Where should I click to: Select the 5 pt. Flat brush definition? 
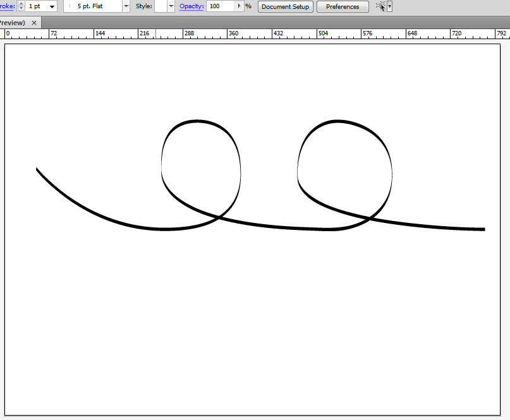(93, 6)
